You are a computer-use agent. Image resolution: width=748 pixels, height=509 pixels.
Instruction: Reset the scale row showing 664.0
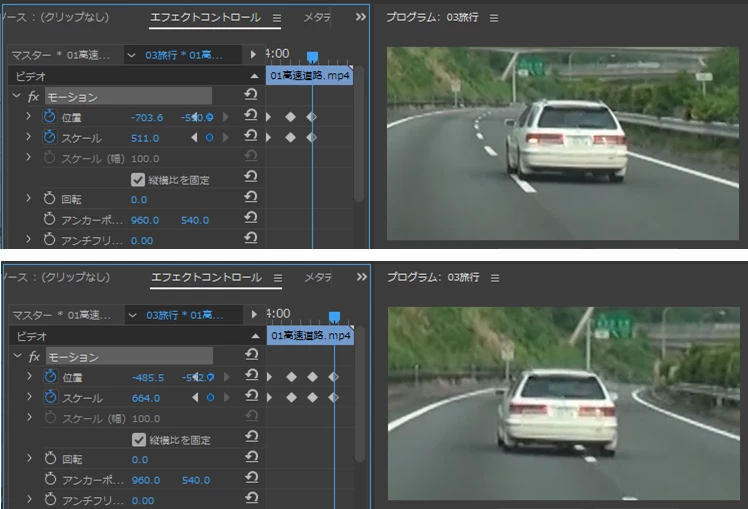click(251, 396)
